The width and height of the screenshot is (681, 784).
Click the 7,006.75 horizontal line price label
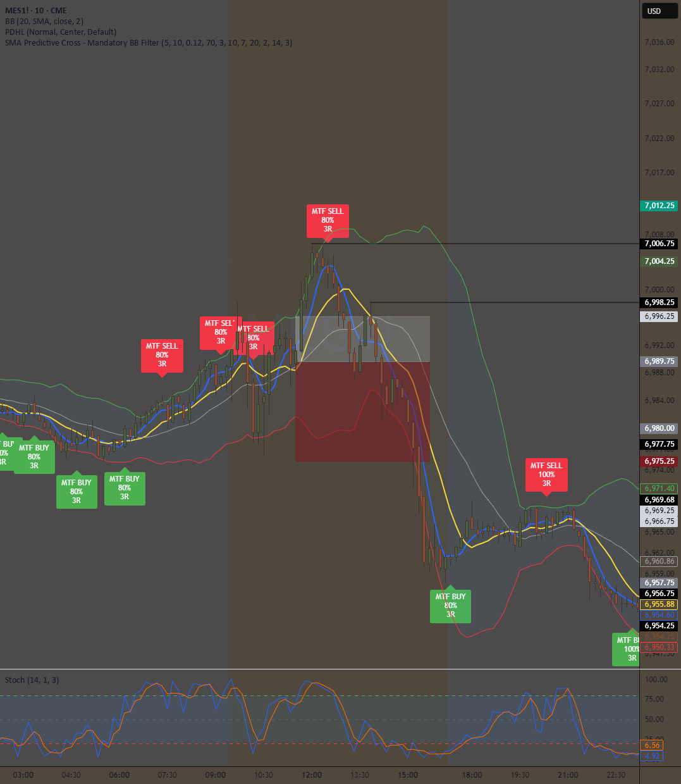point(660,244)
